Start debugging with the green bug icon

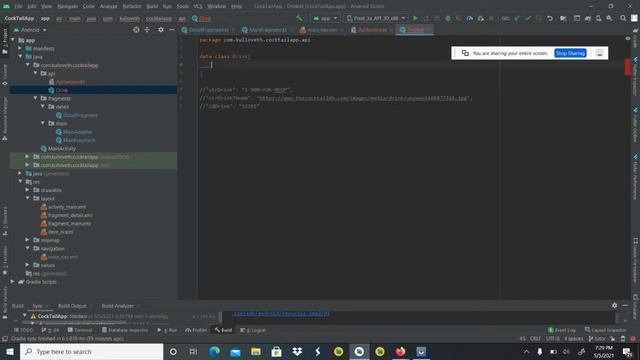[x=448, y=18]
